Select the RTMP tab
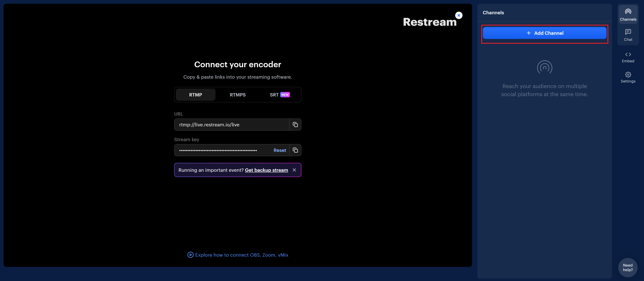Viewport: 644px width, 281px height. [196, 95]
